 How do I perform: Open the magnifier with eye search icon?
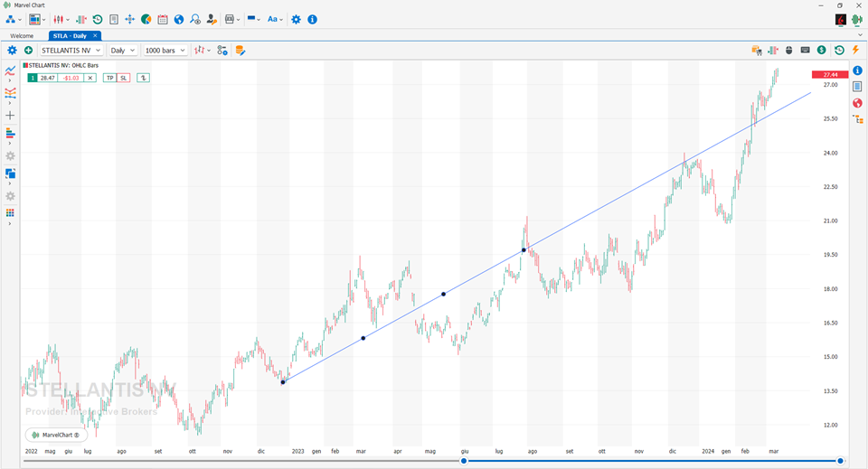coord(195,19)
